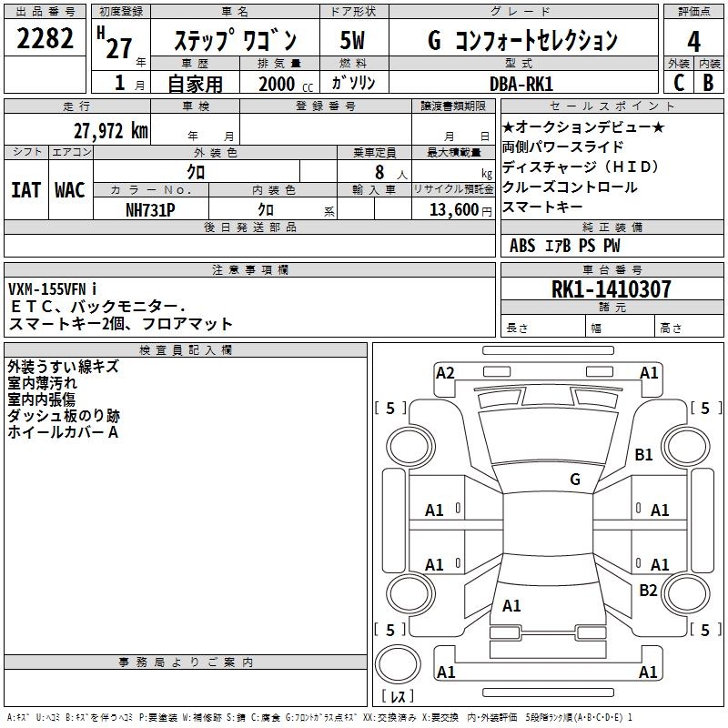Click the A2 damage mark on diagram
This screenshot has height=728, width=728.
445,373
